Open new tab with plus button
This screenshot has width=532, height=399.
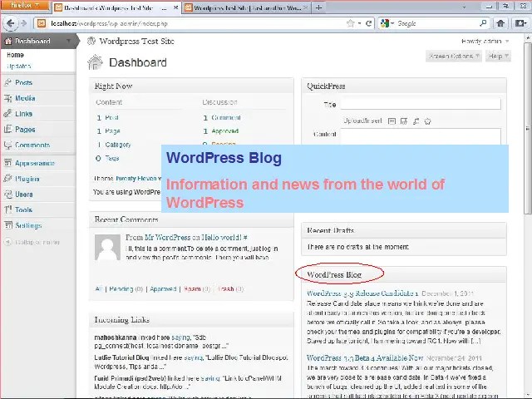tap(318, 7)
